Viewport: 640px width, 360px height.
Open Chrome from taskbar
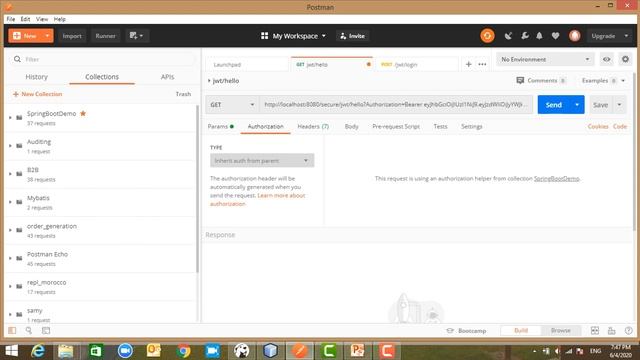click(183, 351)
